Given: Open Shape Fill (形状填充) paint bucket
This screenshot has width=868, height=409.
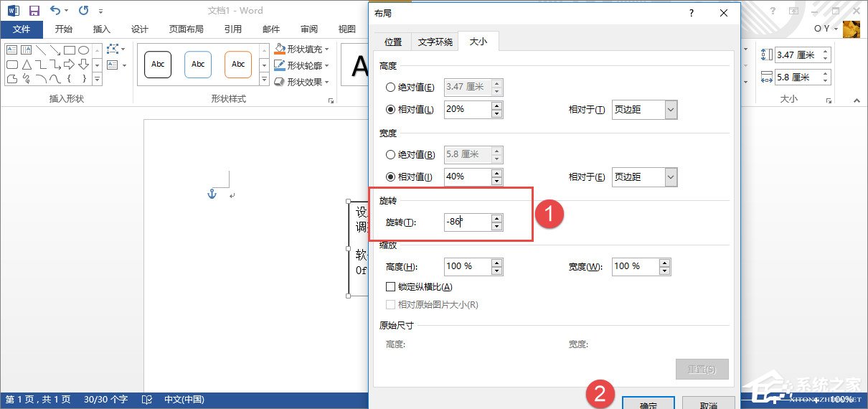Looking at the screenshot, I should (280, 50).
